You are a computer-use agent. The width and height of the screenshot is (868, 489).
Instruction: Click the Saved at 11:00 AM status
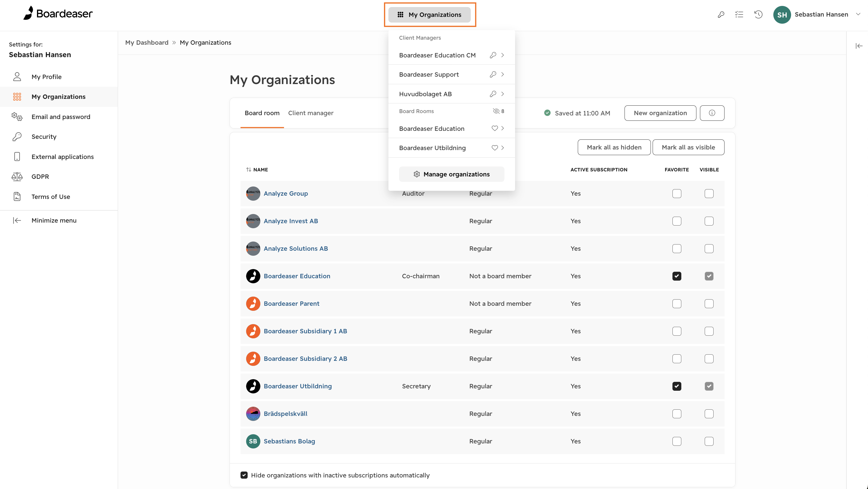coord(577,113)
